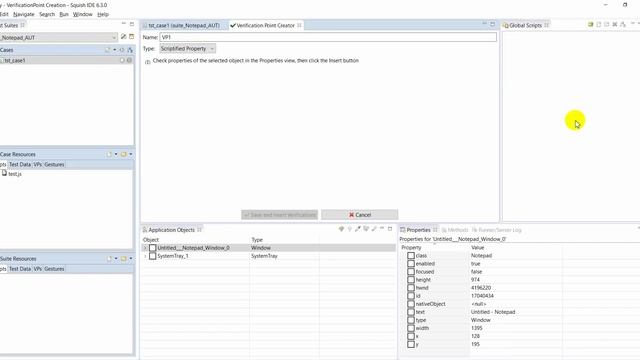Click the folder icon in Suite Resources header
The width and height of the screenshot is (640, 360).
tap(123, 259)
